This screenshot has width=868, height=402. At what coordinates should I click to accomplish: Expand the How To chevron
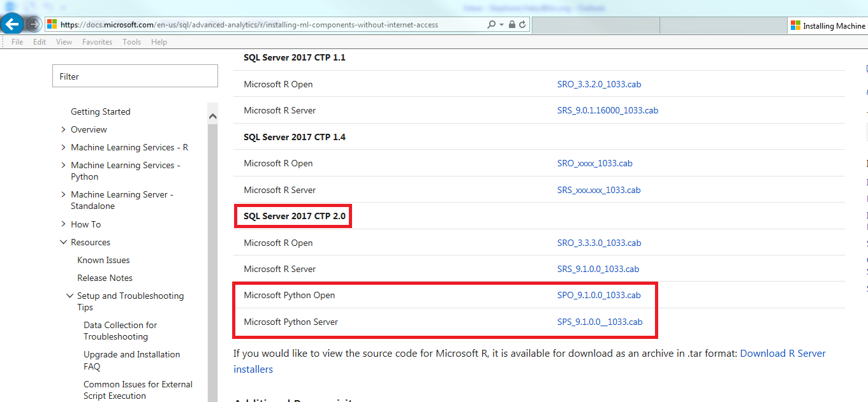pos(63,224)
